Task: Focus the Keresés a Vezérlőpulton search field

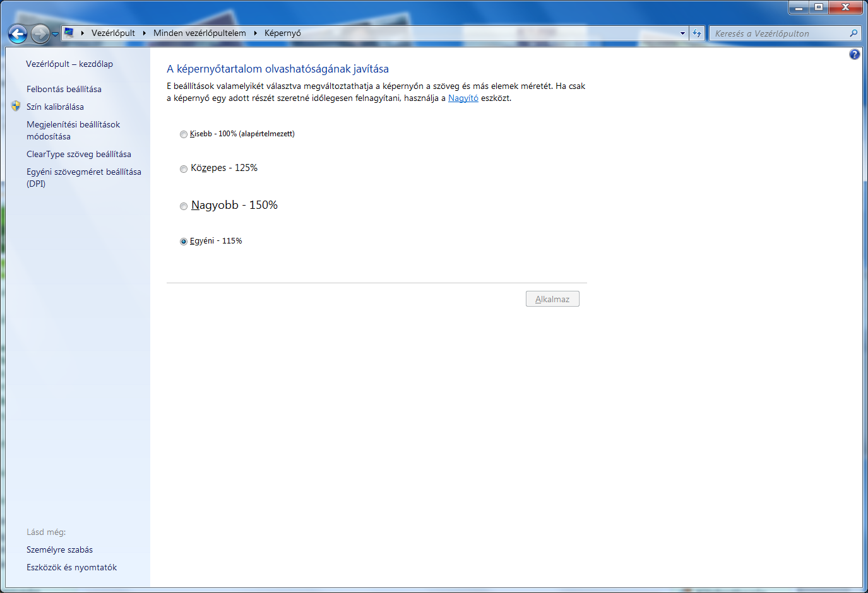Action: 780,33
